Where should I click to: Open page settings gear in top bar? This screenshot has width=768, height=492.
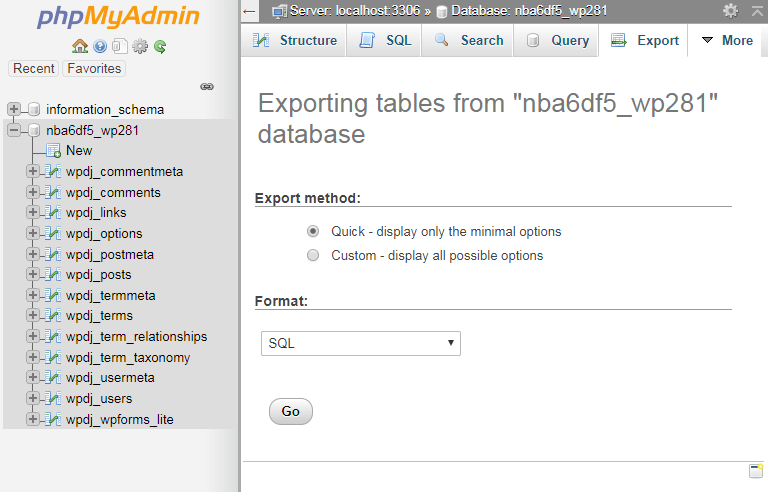[730, 10]
